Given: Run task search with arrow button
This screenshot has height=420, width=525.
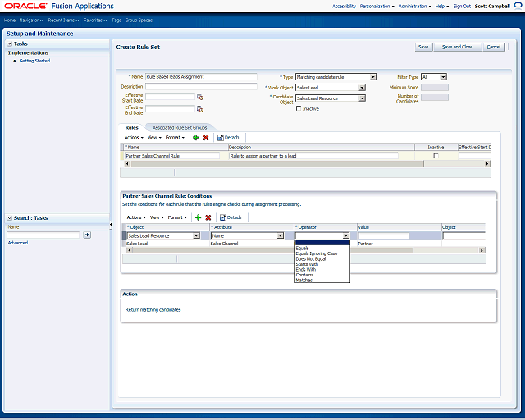Looking at the screenshot, I should click(87, 235).
